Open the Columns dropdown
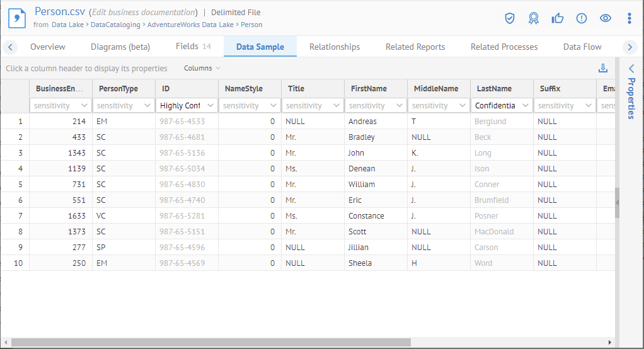This screenshot has height=349, width=644. coord(202,68)
